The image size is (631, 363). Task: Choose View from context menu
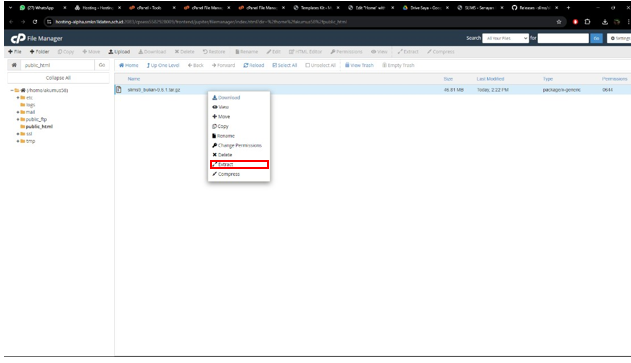[x=239, y=107]
